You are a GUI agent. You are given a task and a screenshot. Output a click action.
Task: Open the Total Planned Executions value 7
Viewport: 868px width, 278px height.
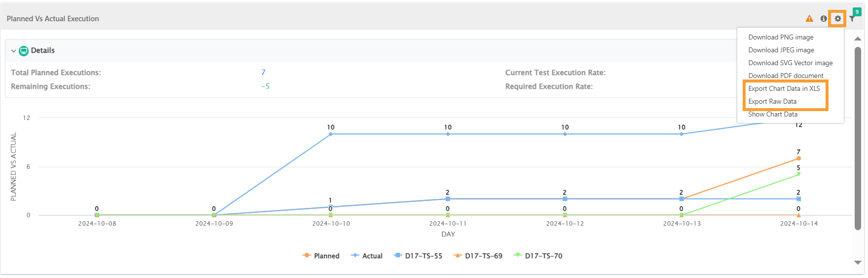tap(263, 73)
